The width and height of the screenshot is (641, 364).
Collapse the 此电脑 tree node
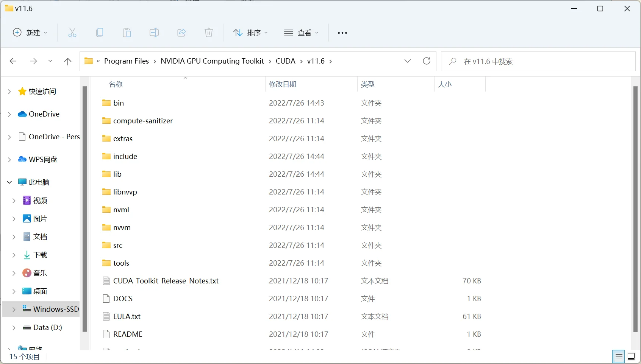point(9,182)
